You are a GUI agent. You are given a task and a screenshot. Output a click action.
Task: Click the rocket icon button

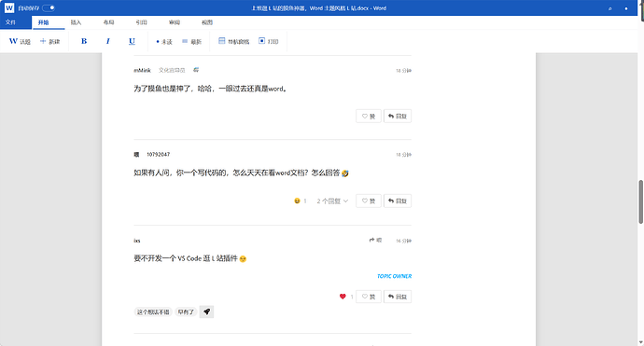[206, 311]
